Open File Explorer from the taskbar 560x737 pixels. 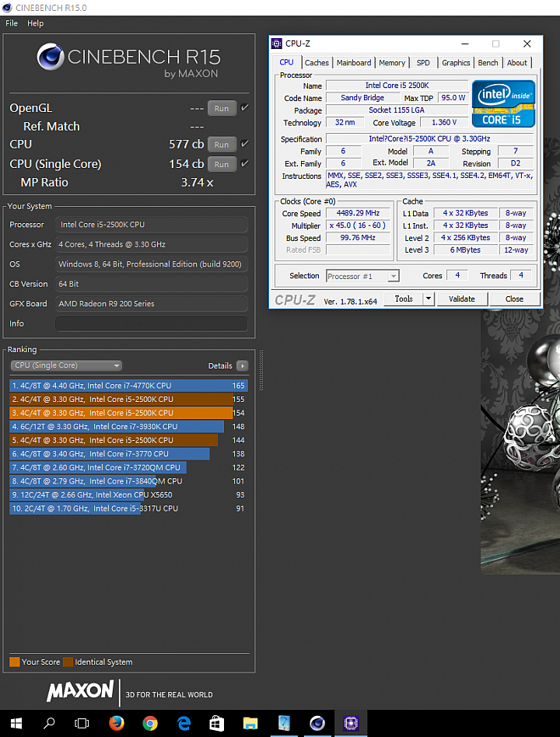(x=250, y=723)
